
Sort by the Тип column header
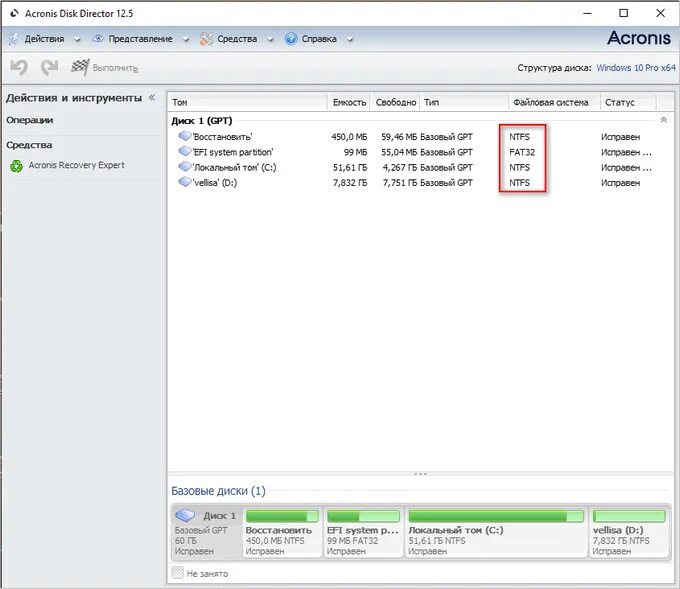pyautogui.click(x=464, y=102)
